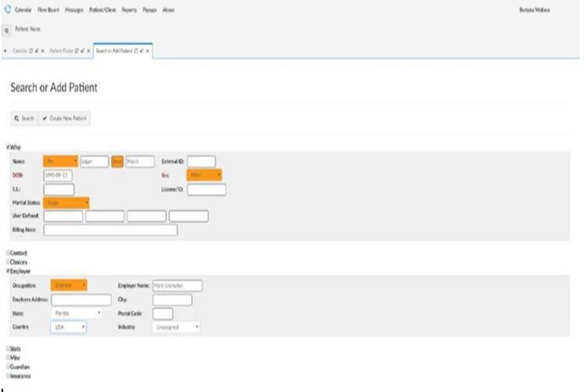Click the lock icon on Patient Finder tab

[82, 50]
